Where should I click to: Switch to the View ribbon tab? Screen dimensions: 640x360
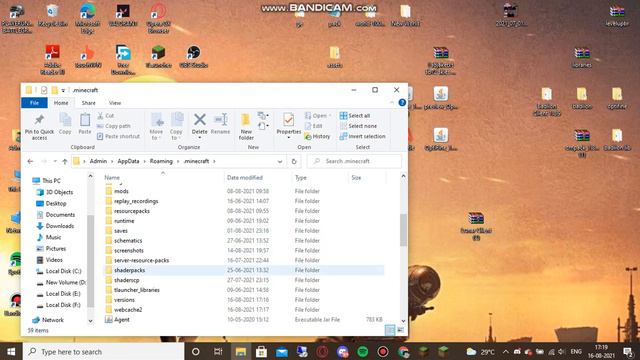click(115, 103)
